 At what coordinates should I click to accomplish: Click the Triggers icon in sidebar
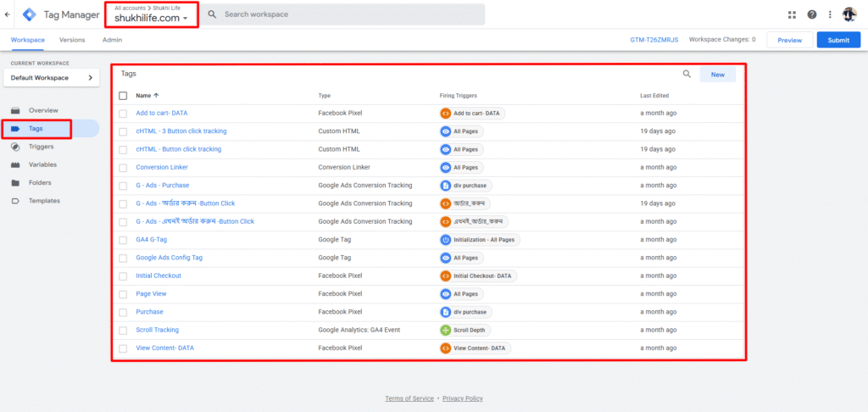16,147
